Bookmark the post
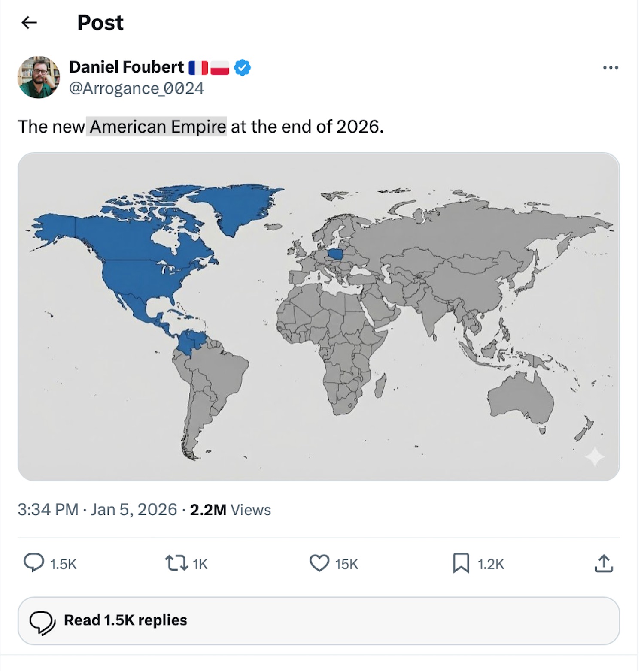644x671 pixels. [x=461, y=563]
